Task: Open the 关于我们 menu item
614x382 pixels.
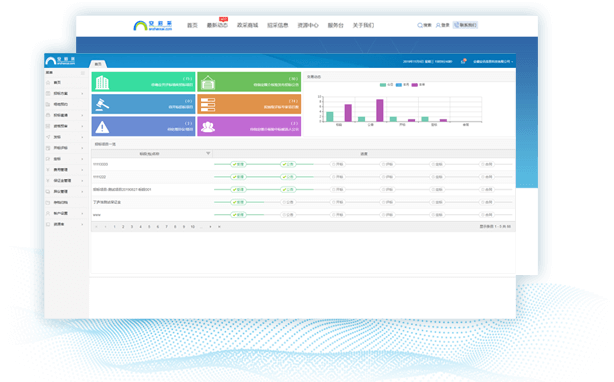Action: coord(363,25)
